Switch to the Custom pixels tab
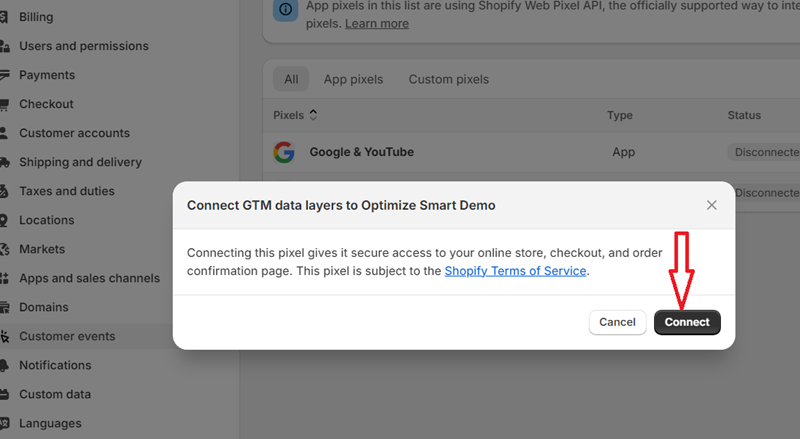 pos(448,79)
